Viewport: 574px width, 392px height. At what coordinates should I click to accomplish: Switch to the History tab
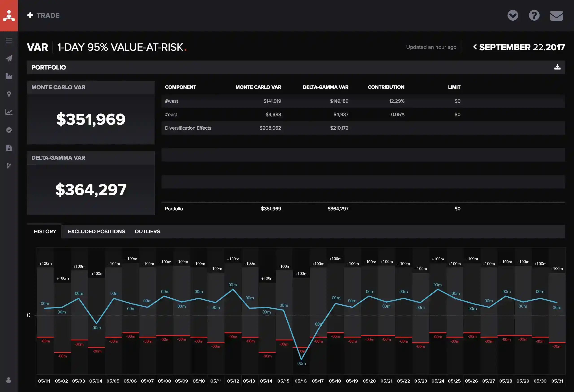coord(45,231)
